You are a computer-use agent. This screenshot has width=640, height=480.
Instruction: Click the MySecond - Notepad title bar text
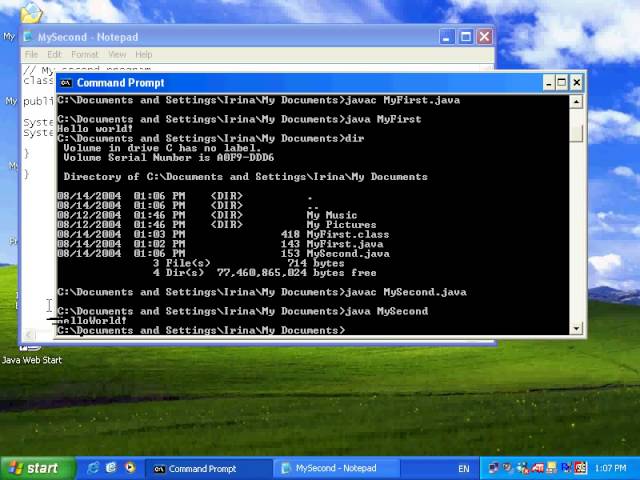point(88,37)
